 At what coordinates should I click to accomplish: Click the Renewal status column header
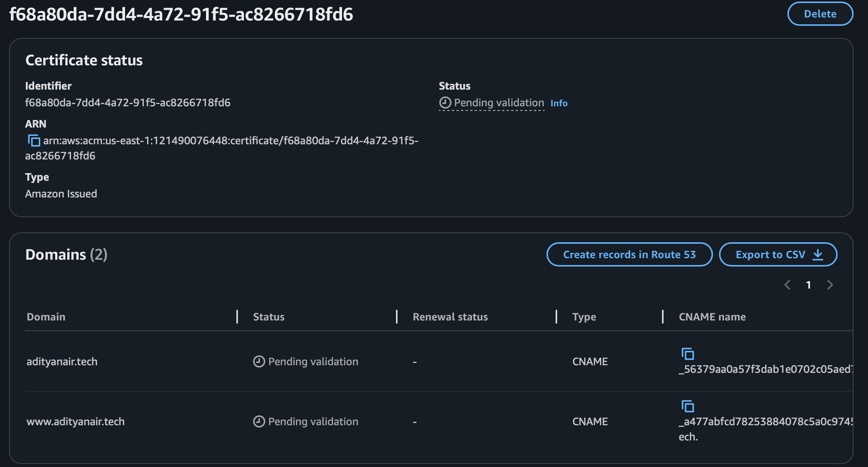point(450,317)
